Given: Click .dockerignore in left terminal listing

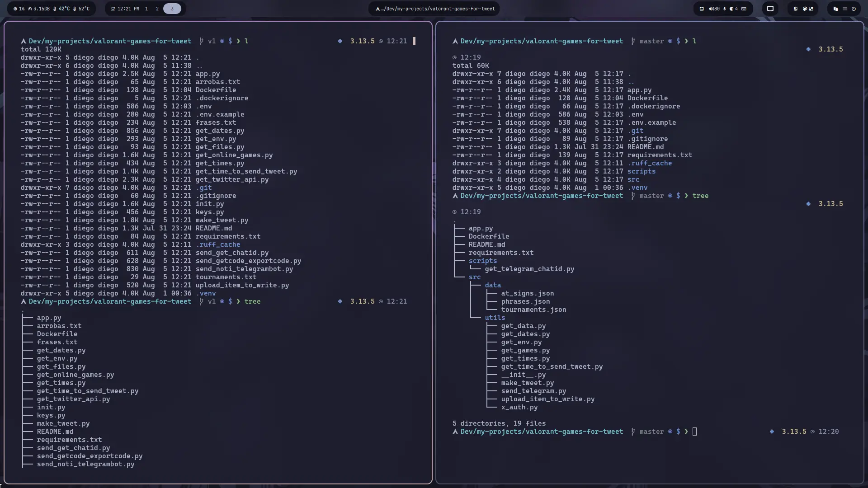Looking at the screenshot, I should point(222,98).
